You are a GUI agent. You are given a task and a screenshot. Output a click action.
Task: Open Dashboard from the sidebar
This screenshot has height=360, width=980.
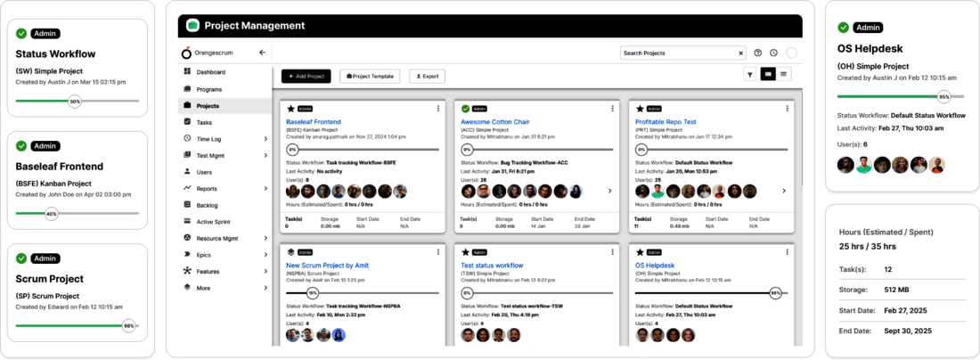tap(210, 72)
